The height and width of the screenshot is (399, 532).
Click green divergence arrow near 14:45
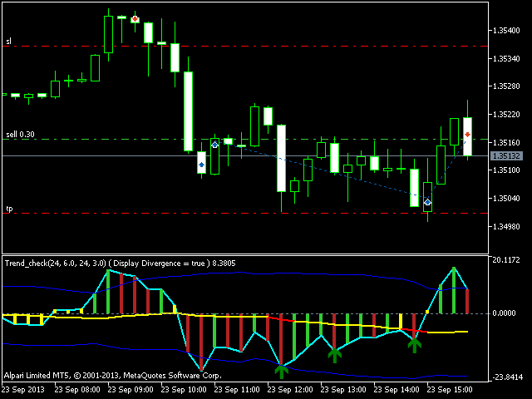tap(414, 346)
